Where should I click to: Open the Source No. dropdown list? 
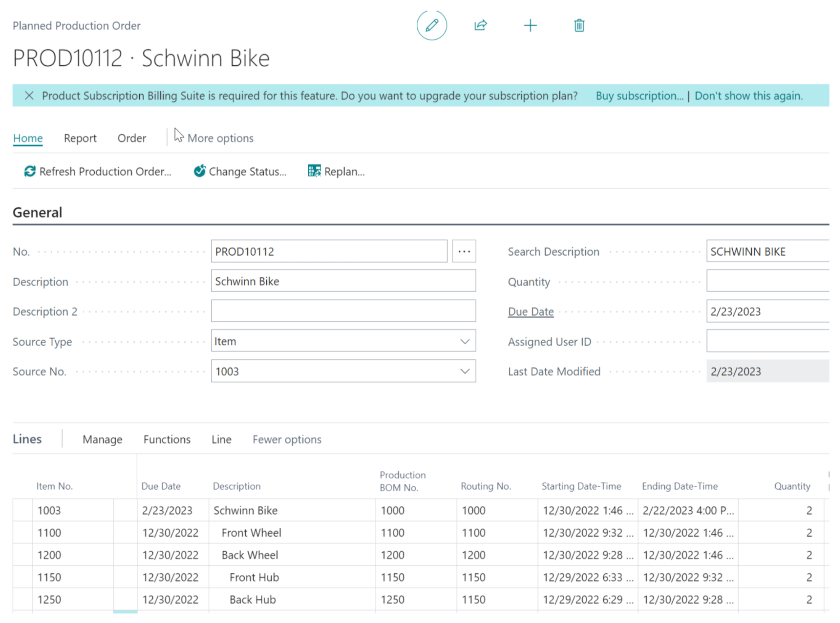tap(464, 371)
